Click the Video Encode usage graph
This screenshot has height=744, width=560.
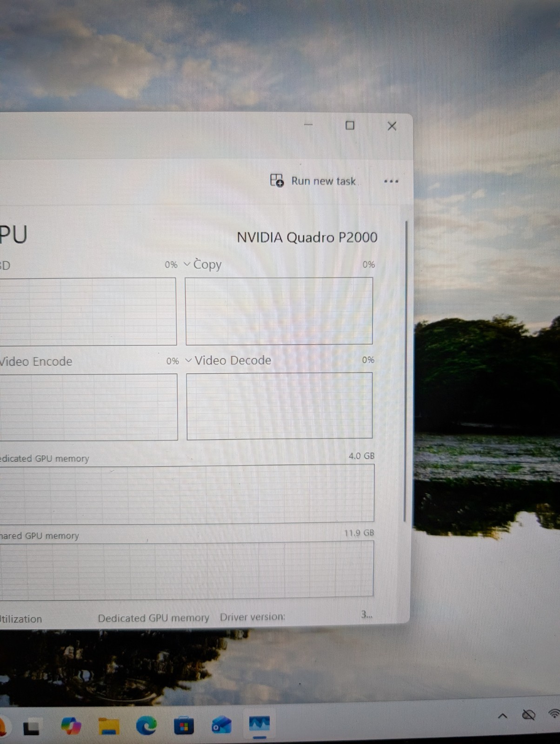point(88,407)
